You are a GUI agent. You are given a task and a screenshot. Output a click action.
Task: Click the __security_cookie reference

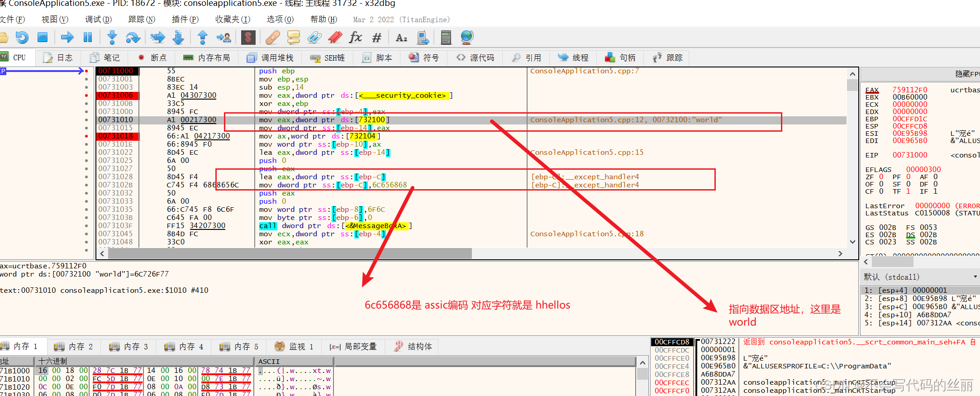point(403,95)
